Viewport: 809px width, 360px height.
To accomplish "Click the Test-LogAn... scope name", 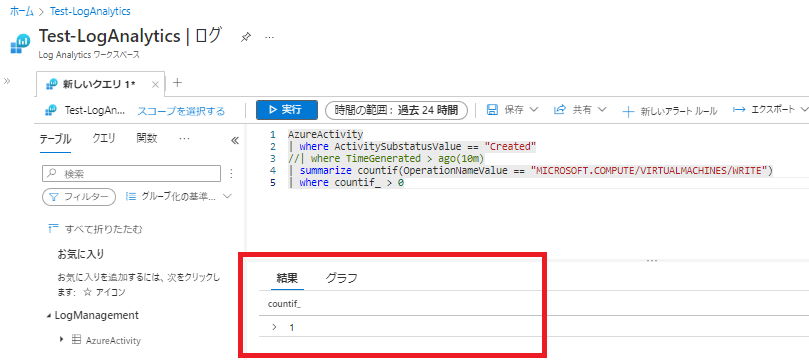I will coord(94,110).
